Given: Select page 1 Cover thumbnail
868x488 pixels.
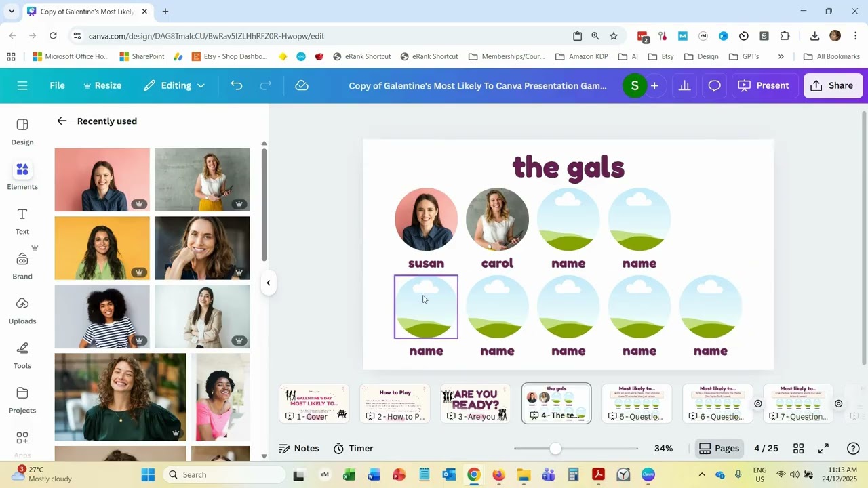Looking at the screenshot, I should (315, 403).
